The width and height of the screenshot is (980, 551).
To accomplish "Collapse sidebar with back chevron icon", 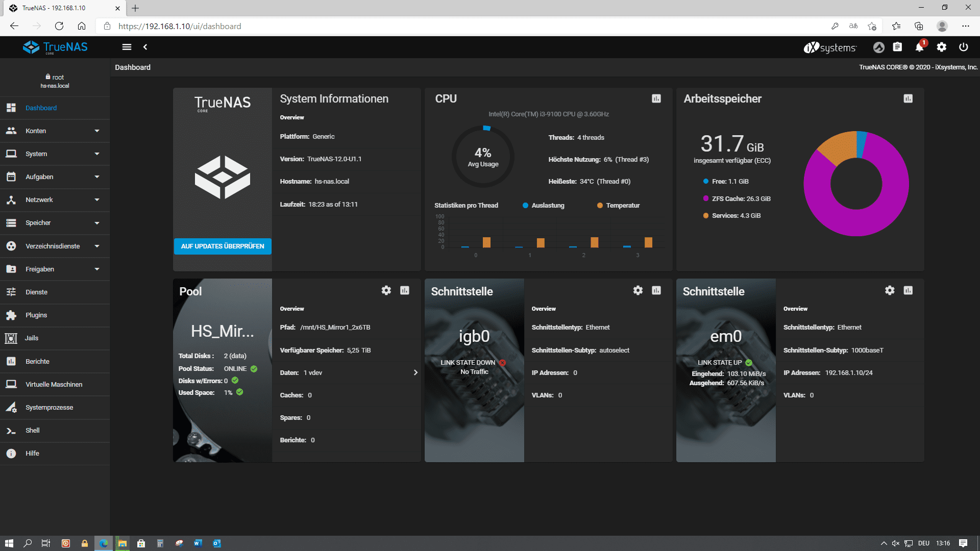I will 145,47.
